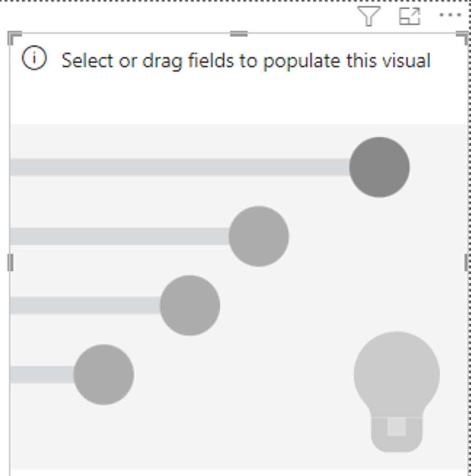Click the top-right corner resize handle
The height and width of the screenshot is (476, 471).
click(x=463, y=37)
